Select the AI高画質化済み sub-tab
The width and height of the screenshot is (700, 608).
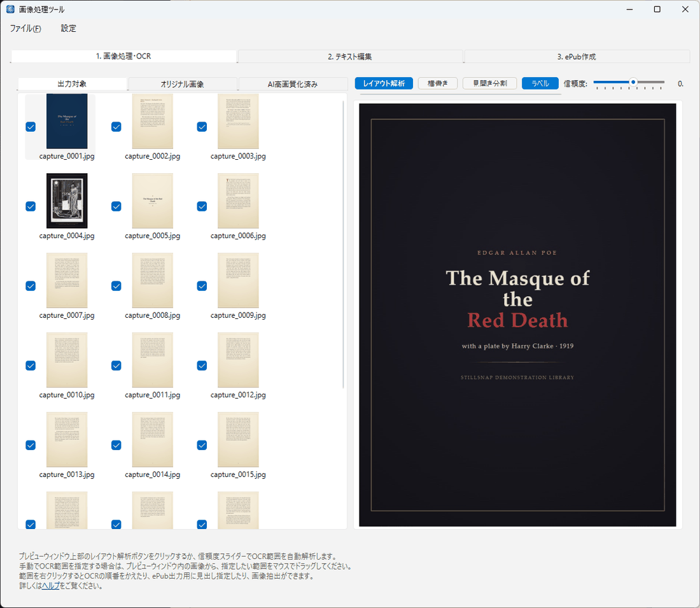pyautogui.click(x=293, y=84)
